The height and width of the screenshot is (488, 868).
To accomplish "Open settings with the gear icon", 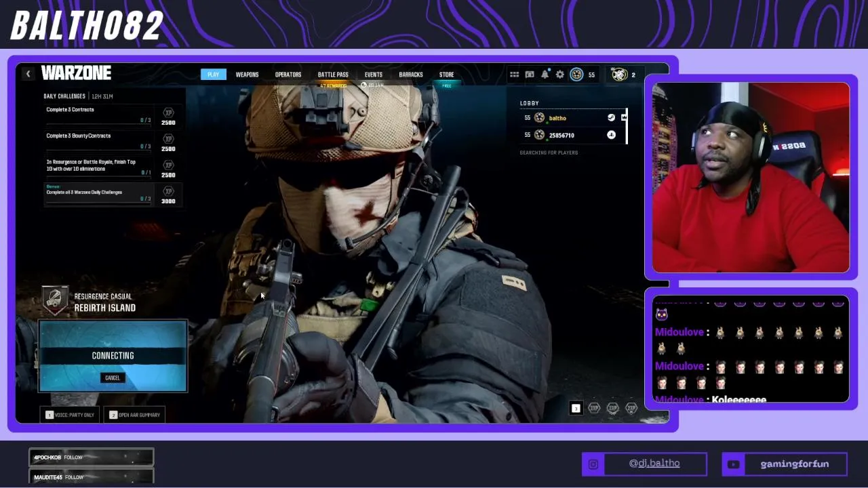I will (x=560, y=75).
